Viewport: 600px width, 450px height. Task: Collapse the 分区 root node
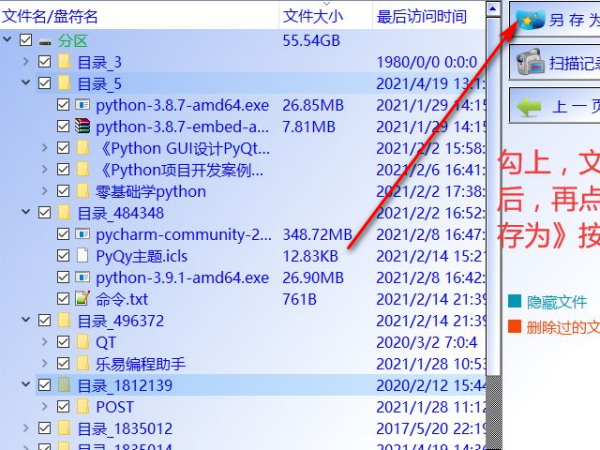pyautogui.click(x=7, y=39)
